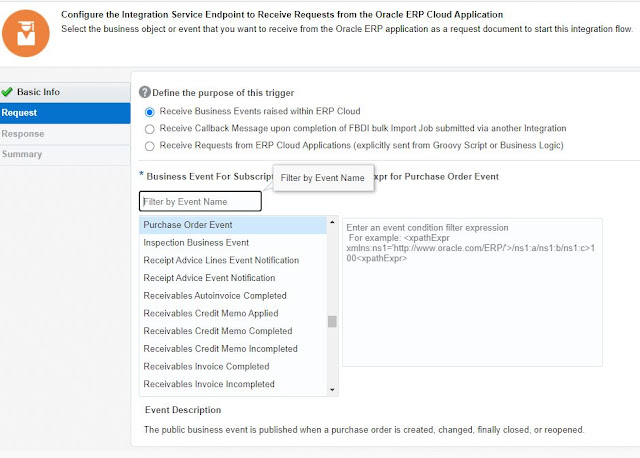Select Receivables Credit Memo Incompleted

click(233, 349)
